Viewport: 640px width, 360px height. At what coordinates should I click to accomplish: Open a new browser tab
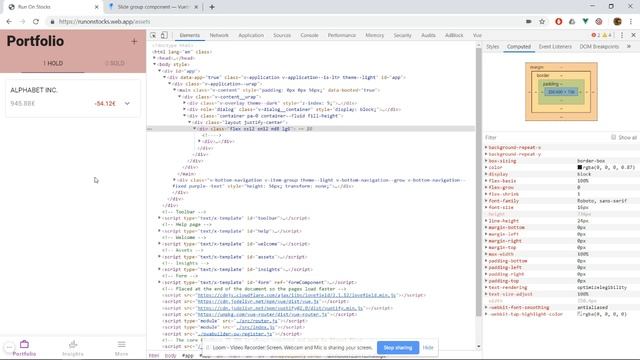tap(212, 7)
